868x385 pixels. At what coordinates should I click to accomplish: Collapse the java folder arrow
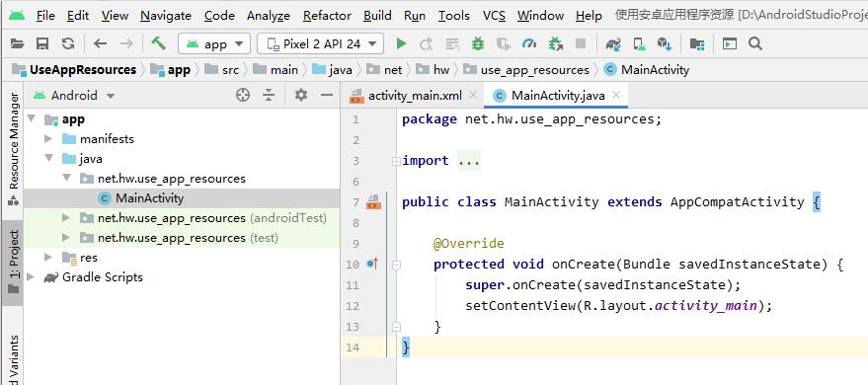point(48,159)
